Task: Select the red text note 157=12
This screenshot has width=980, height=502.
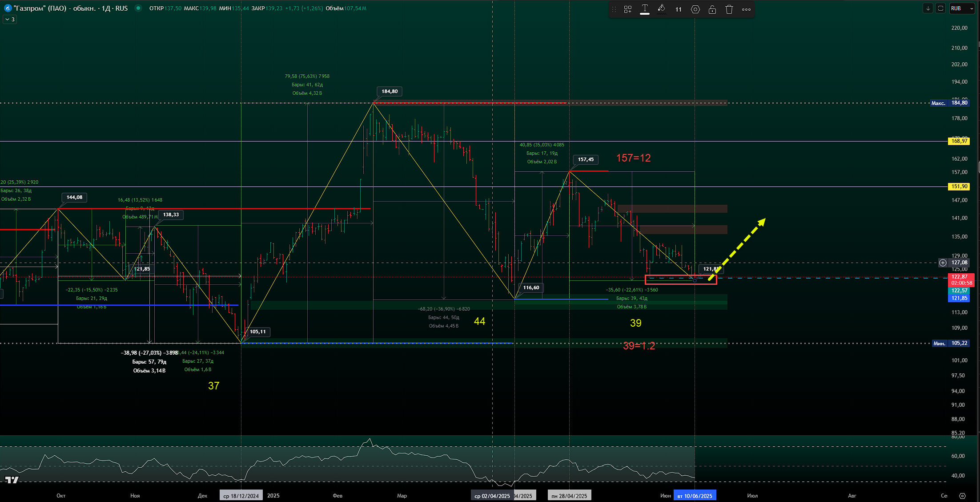Action: [633, 158]
